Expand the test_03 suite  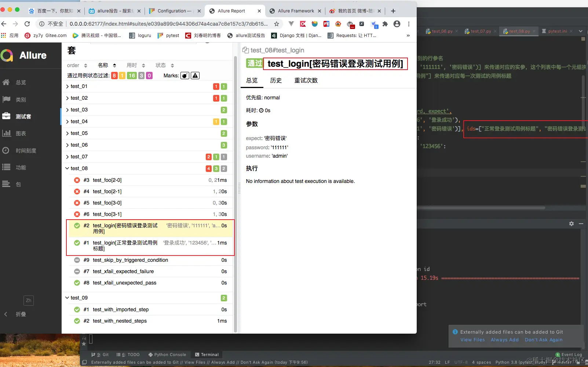147,110
